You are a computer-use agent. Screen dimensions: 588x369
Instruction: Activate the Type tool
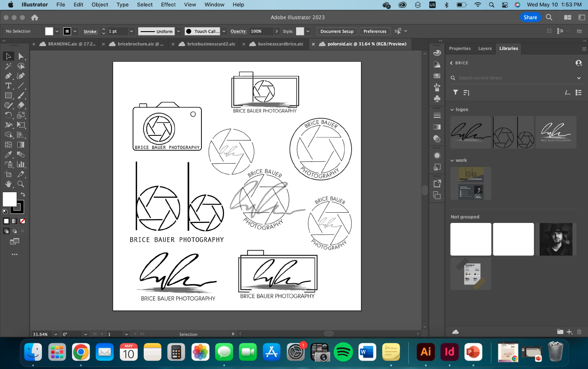pyautogui.click(x=8, y=86)
